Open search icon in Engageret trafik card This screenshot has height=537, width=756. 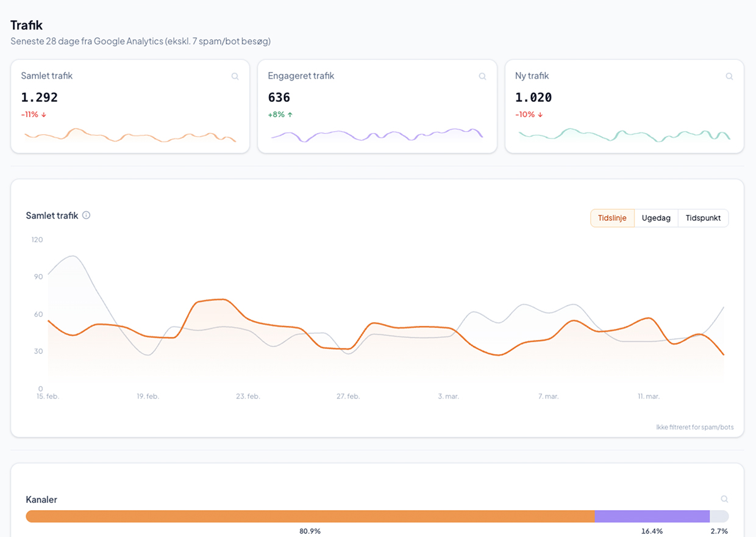pyautogui.click(x=482, y=76)
